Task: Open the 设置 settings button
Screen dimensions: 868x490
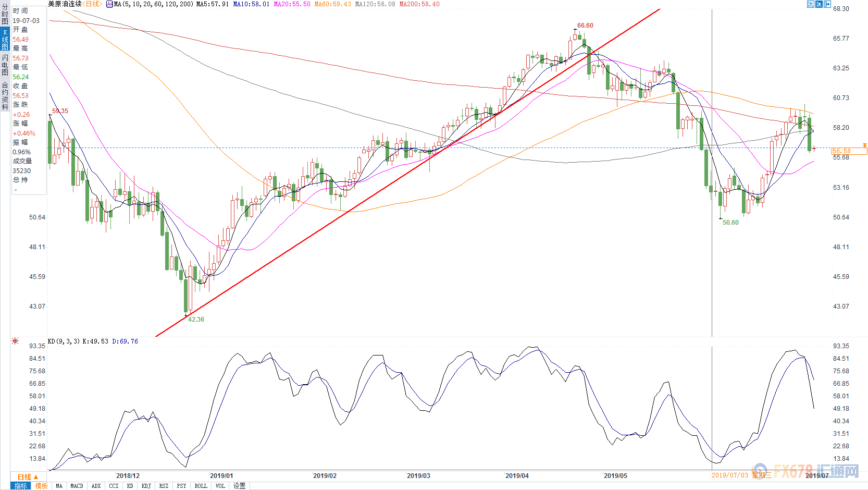Action: click(239, 486)
